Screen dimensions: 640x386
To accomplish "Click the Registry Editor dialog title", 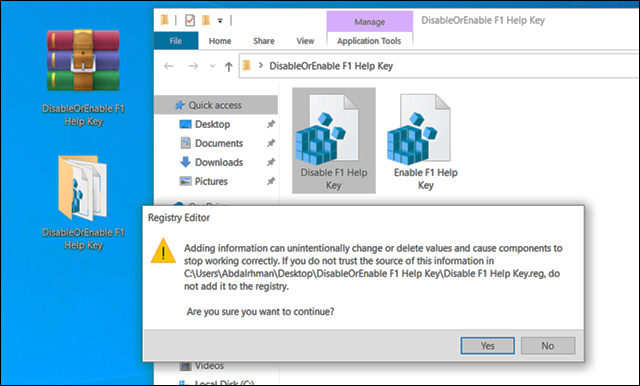I will tap(179, 218).
